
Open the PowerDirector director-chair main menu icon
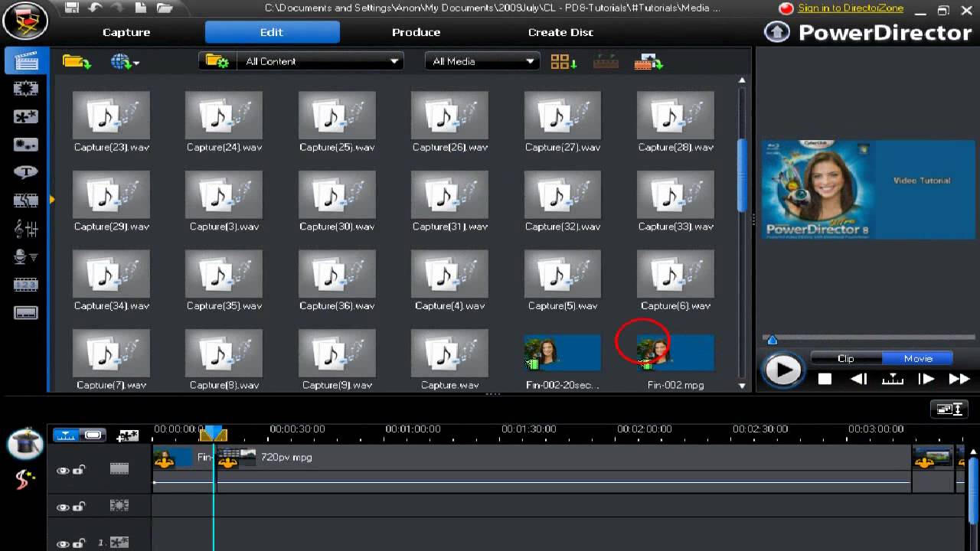click(25, 21)
